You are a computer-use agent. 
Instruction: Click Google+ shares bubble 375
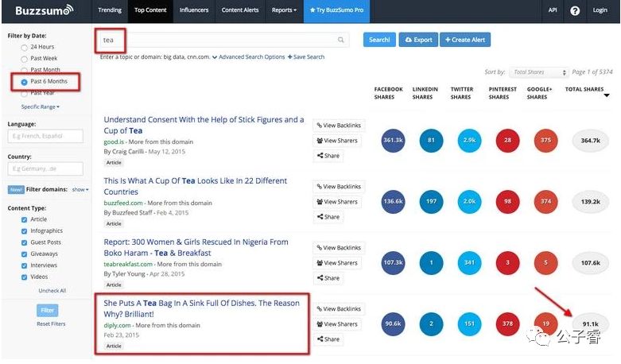coord(545,140)
